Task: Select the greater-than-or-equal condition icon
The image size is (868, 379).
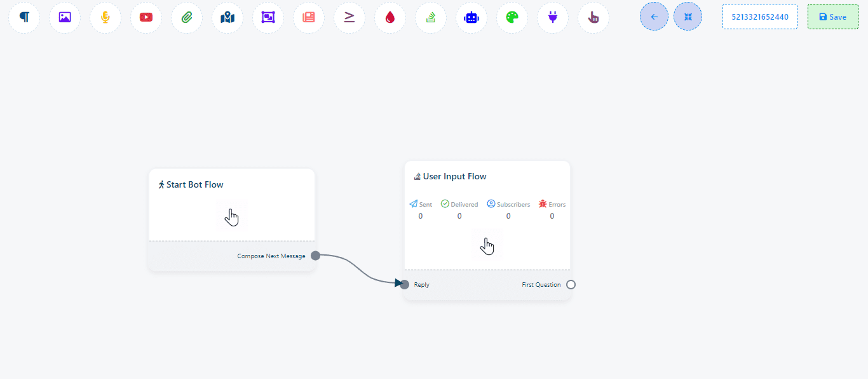Action: [349, 17]
